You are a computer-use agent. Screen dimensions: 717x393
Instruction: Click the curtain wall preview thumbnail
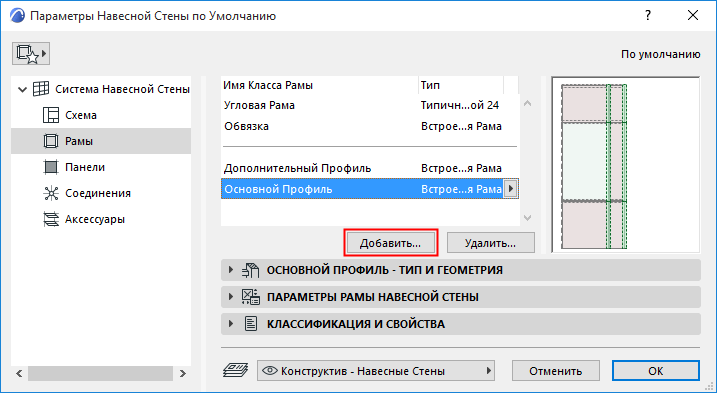tap(626, 165)
